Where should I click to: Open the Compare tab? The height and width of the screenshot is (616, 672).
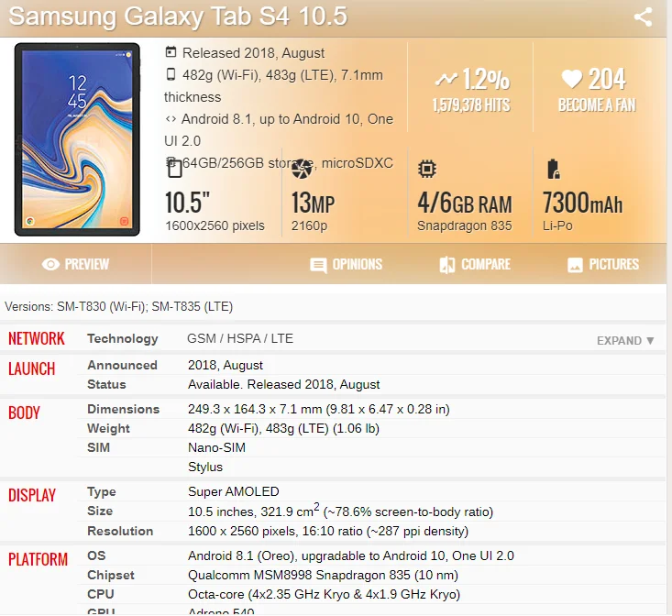point(475,264)
